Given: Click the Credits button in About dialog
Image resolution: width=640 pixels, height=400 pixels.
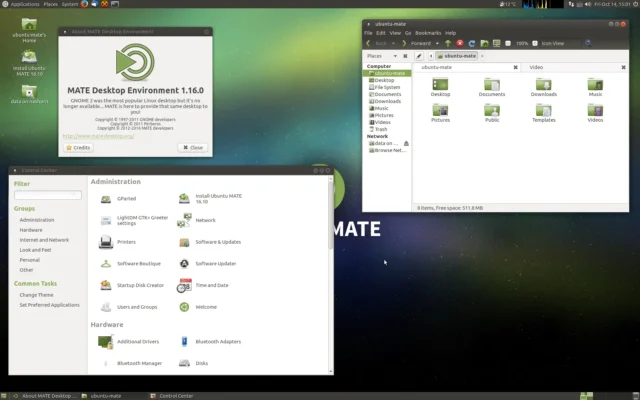Looking at the screenshot, I should (x=78, y=147).
